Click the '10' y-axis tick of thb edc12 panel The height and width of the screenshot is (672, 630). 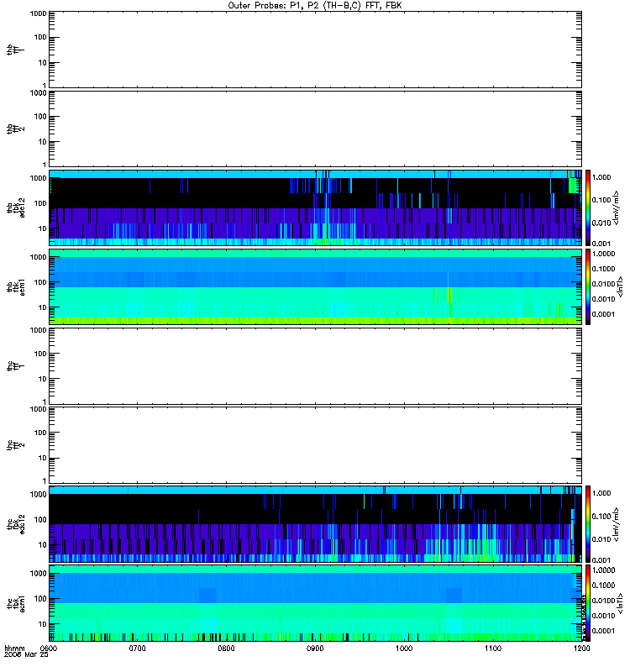pyautogui.click(x=43, y=228)
